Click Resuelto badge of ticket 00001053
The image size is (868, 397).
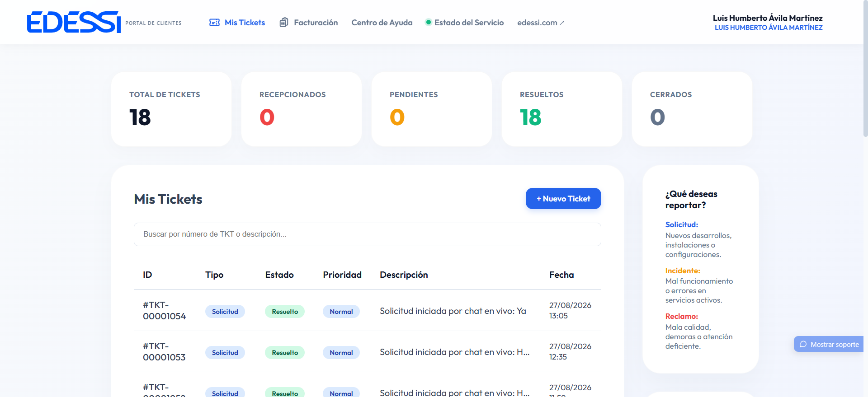pyautogui.click(x=285, y=353)
